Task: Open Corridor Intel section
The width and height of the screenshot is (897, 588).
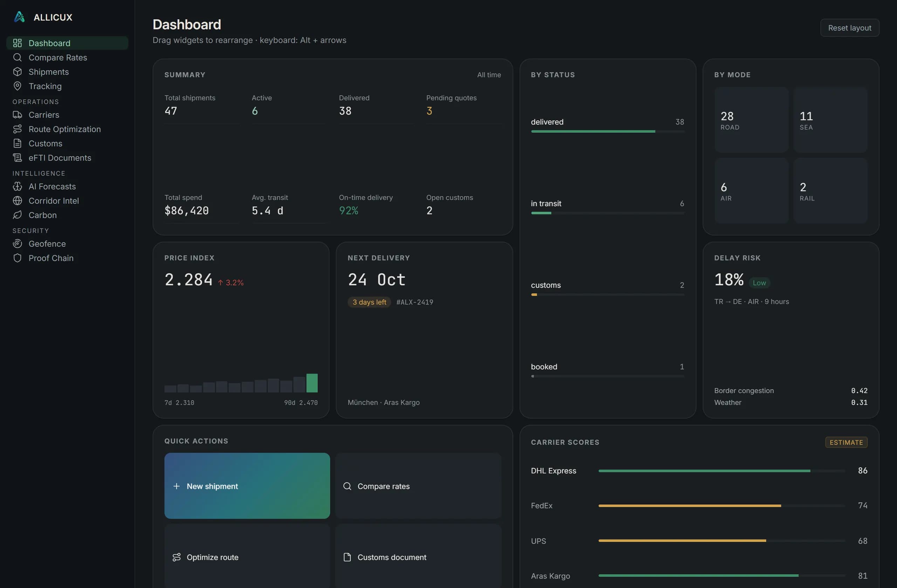Action: pyautogui.click(x=67, y=200)
